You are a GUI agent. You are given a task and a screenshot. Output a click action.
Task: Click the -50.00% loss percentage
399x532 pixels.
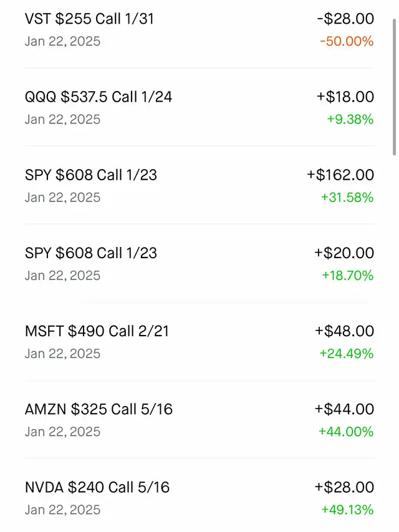[x=346, y=42]
